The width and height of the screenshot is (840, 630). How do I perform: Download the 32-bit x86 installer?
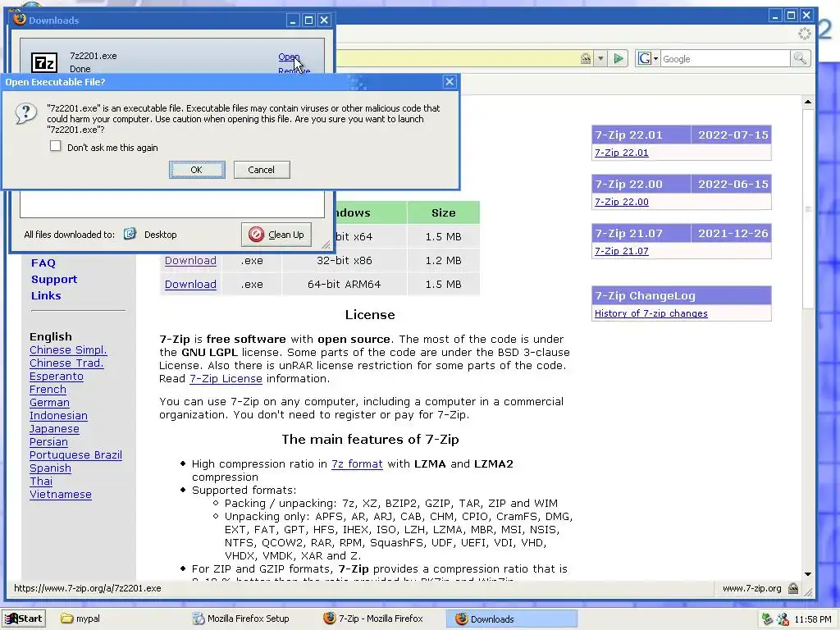pos(190,261)
